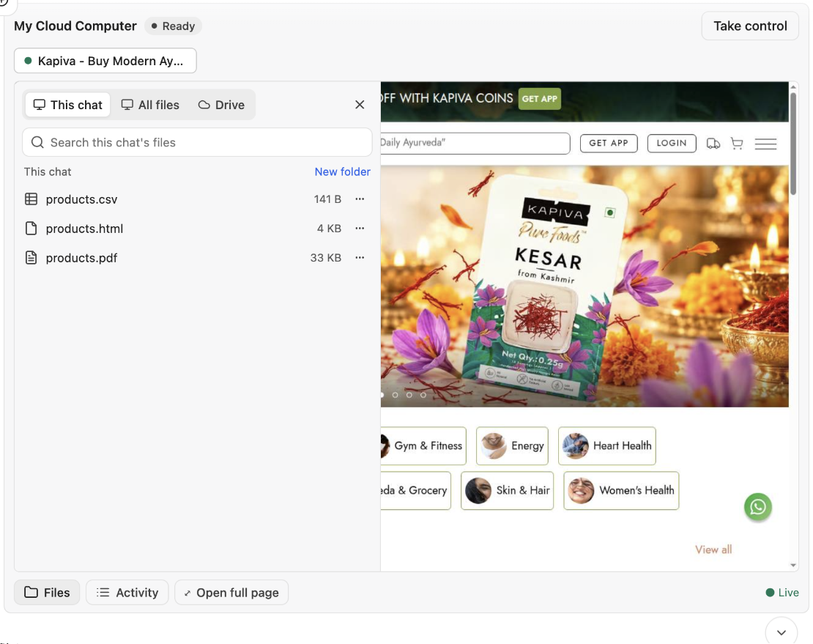
Task: Select the Kapiva browser tab
Action: point(105,61)
